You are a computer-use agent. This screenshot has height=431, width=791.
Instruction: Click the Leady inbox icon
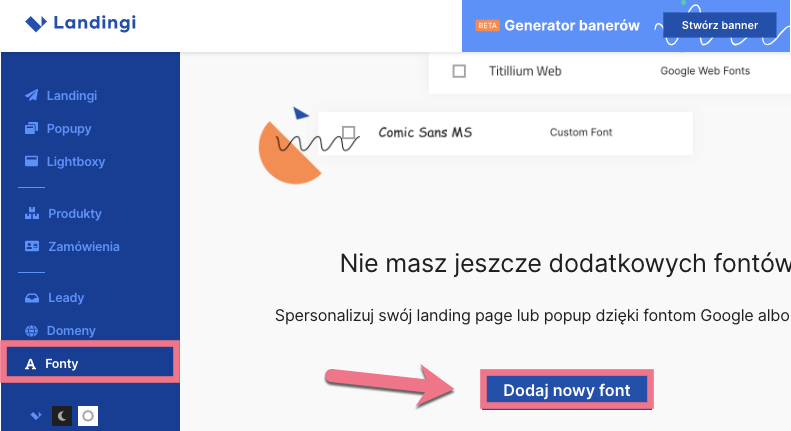(32, 298)
